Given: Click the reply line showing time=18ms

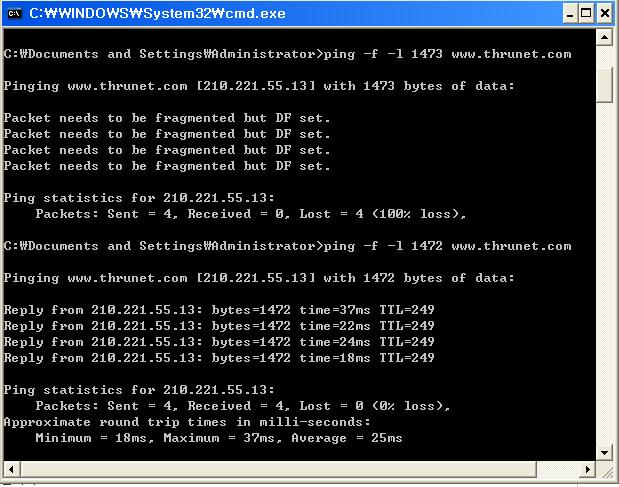Looking at the screenshot, I should coord(219,358).
